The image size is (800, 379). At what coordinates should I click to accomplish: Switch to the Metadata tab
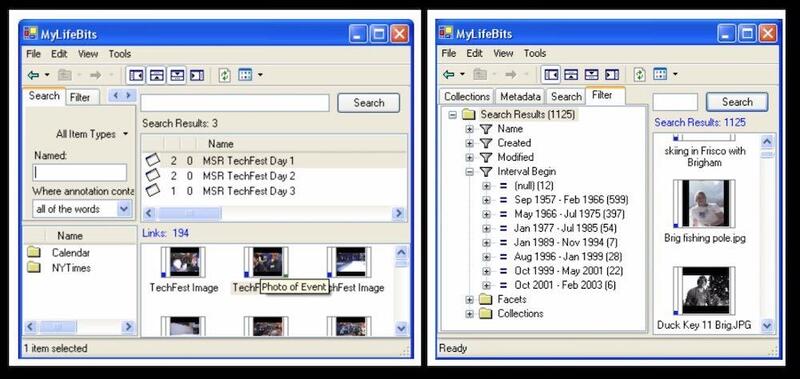(x=520, y=96)
